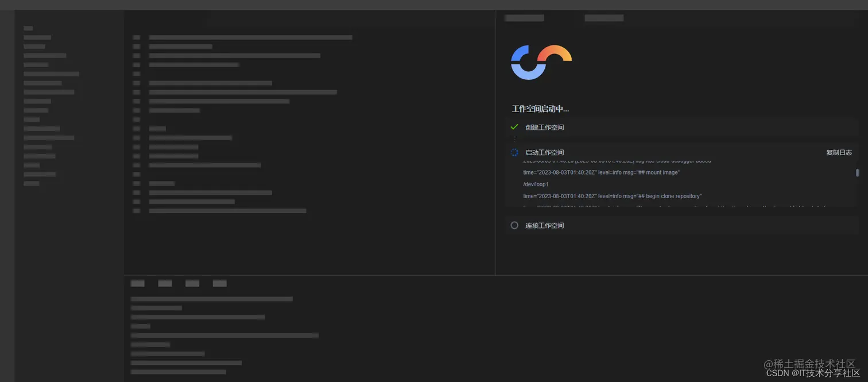Image resolution: width=868 pixels, height=382 pixels.
Task: Click the log line "## begin clone repository"
Action: click(x=612, y=196)
